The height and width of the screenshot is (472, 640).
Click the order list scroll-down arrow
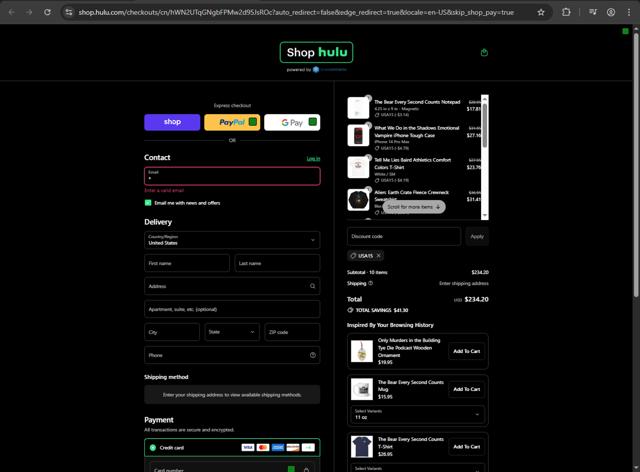[x=484, y=216]
